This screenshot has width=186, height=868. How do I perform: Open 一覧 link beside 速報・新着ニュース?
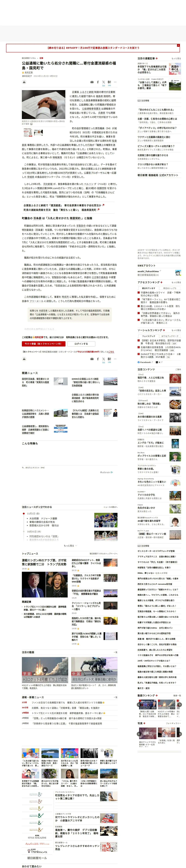[115, 697]
